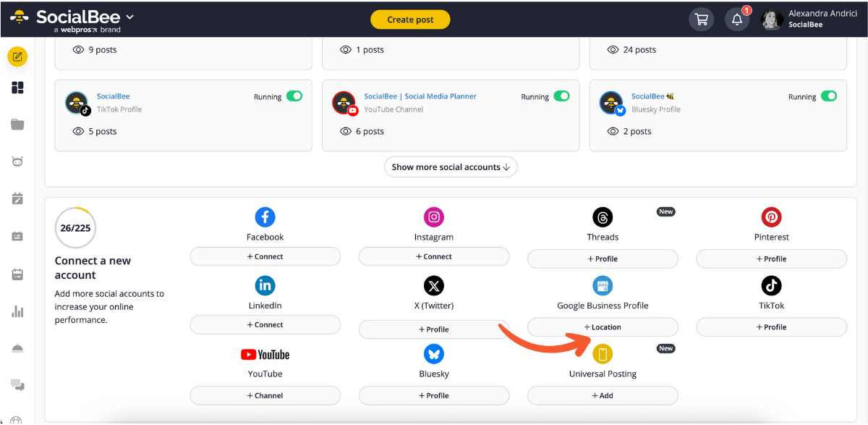
Task: Click the pencil compose icon in sidebar
Action: click(x=17, y=56)
